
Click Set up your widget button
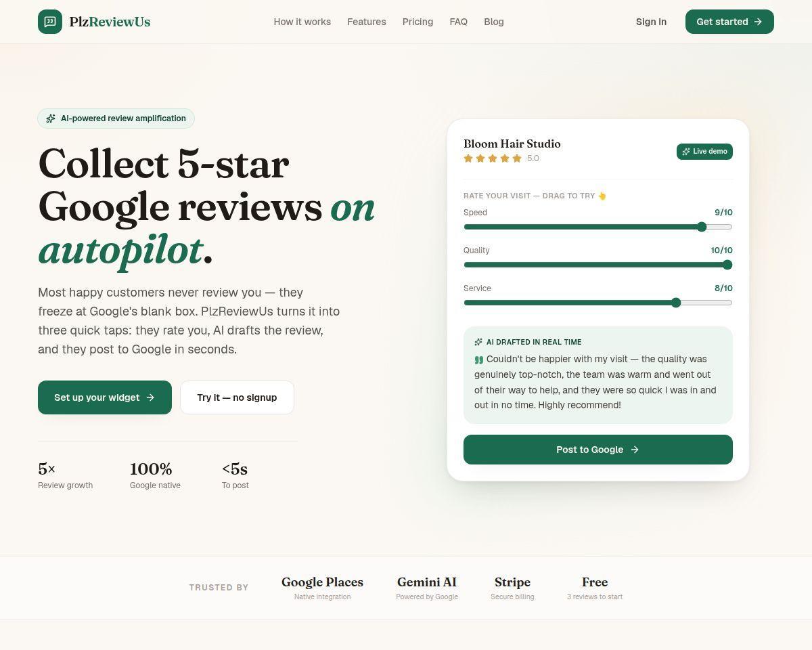click(x=105, y=397)
